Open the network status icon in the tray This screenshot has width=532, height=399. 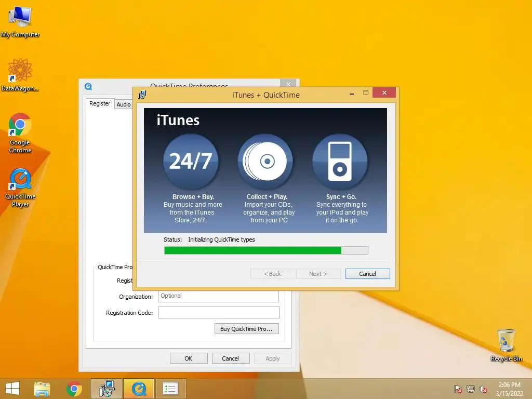(x=471, y=389)
